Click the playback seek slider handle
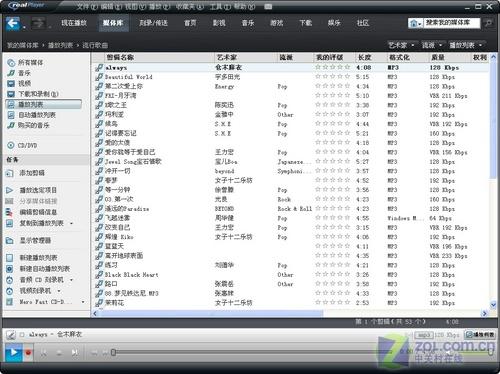This screenshot has height=374, width=500. [113, 352]
